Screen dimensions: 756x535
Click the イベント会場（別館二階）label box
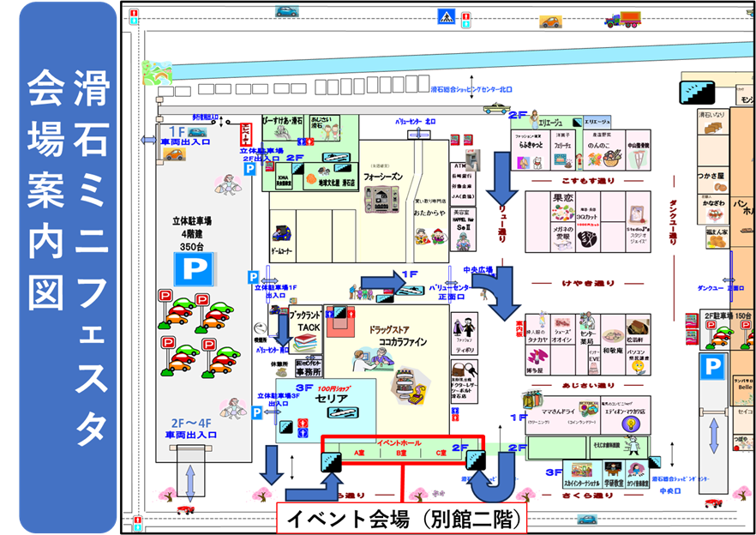coord(403,519)
